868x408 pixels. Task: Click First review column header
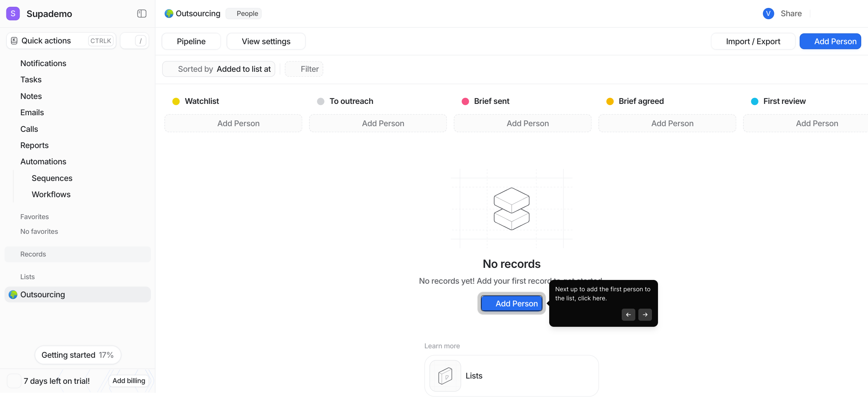(785, 101)
